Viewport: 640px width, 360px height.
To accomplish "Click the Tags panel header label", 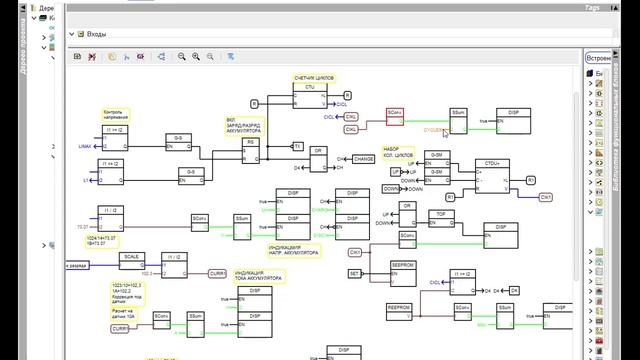I will (x=592, y=8).
